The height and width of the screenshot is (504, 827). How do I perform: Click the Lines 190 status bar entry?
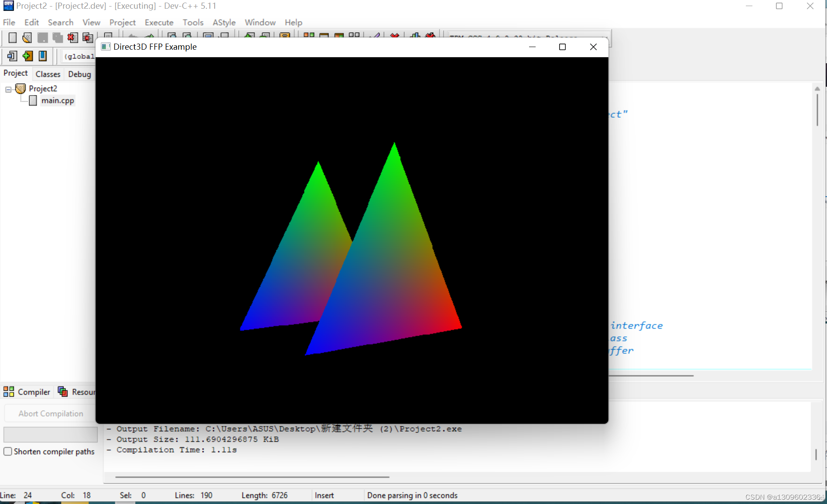[x=194, y=495]
